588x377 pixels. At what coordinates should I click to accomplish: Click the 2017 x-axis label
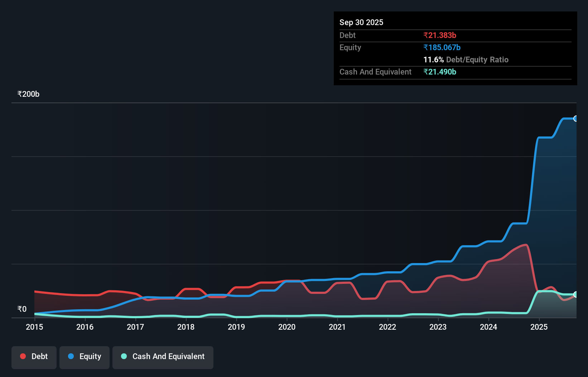click(135, 327)
